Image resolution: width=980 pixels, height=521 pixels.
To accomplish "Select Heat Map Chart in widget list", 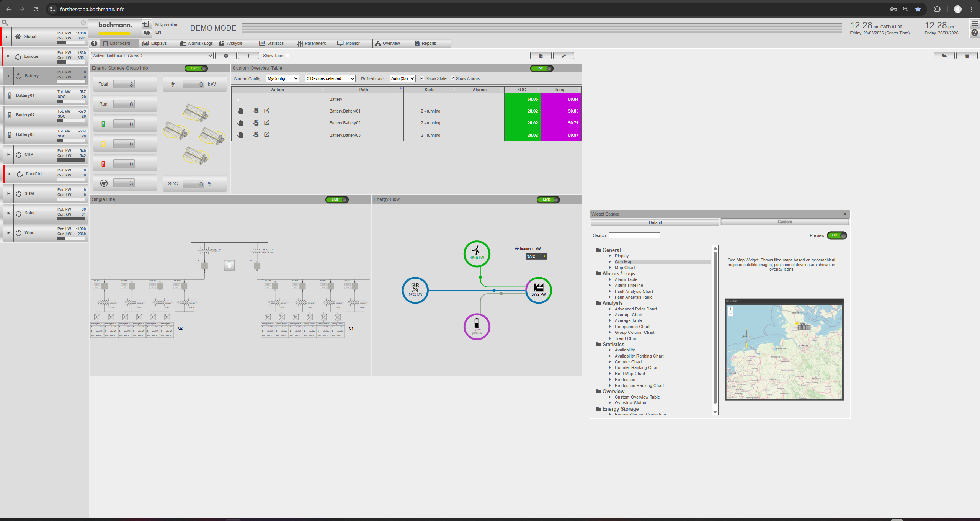I will (x=629, y=374).
